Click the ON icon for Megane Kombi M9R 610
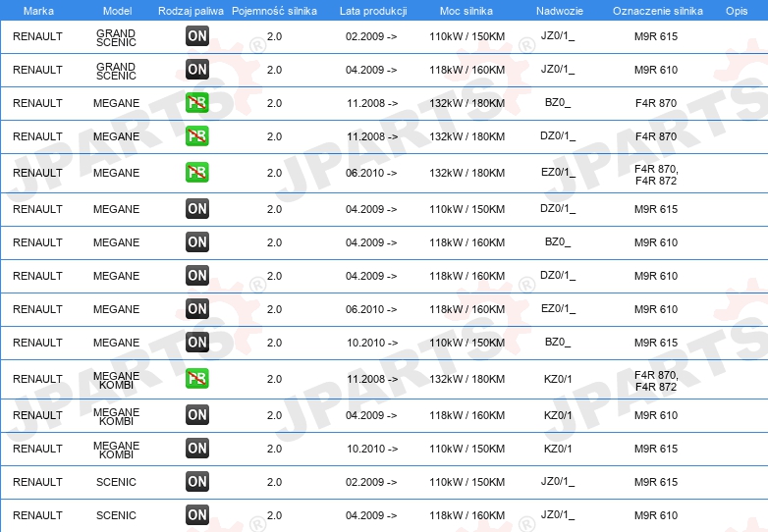Screen dimensions: 768x532 click(197, 414)
